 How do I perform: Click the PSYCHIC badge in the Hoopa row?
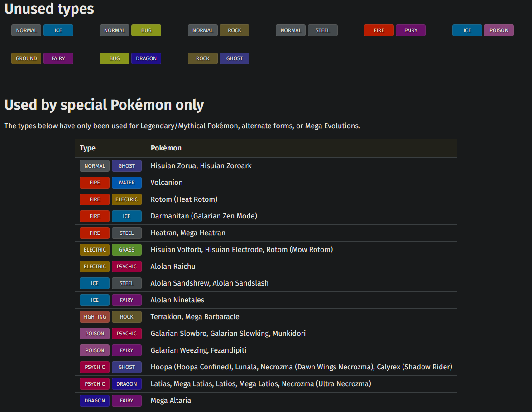[95, 367]
